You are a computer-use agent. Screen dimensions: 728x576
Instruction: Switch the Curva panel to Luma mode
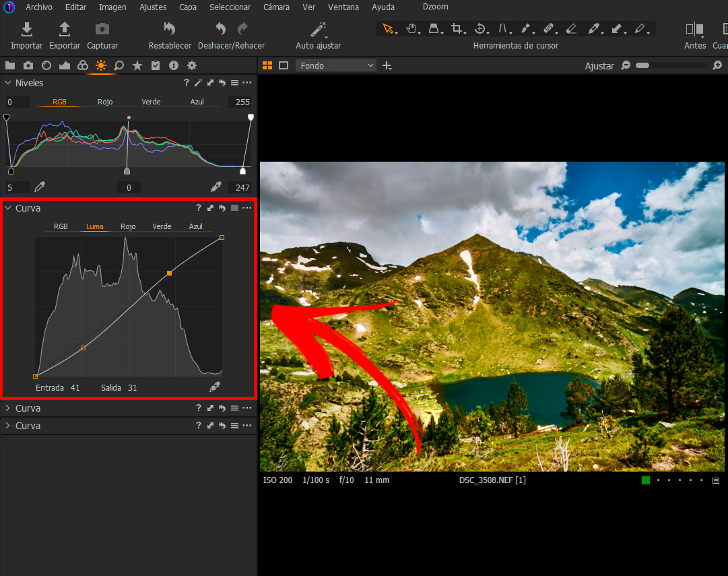coord(94,226)
